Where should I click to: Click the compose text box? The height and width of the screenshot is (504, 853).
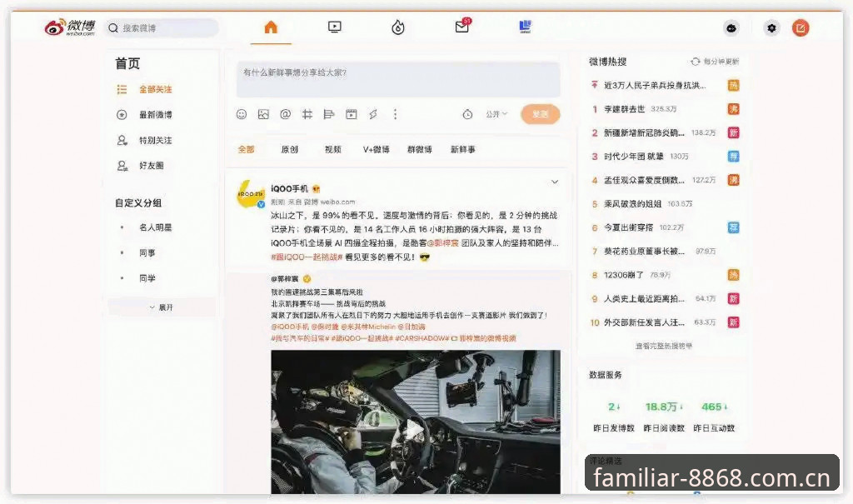tap(398, 79)
